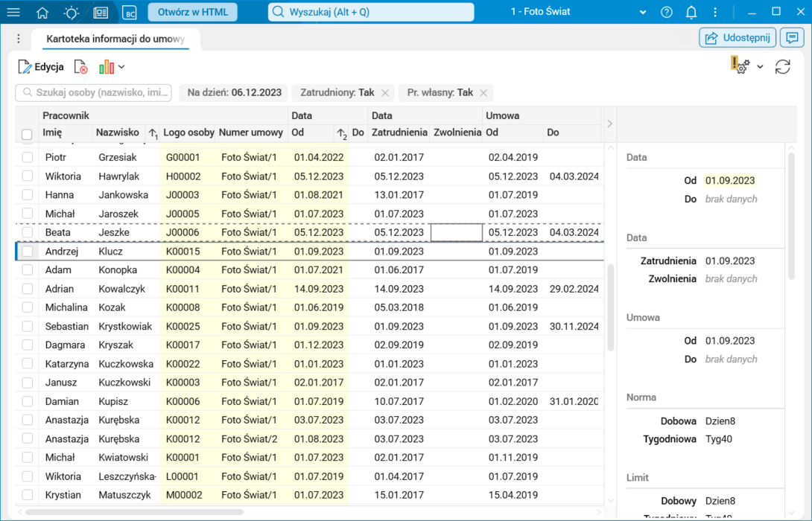Click the table horizontal scrollbar thumb
The image size is (812, 521).
coord(134,512)
